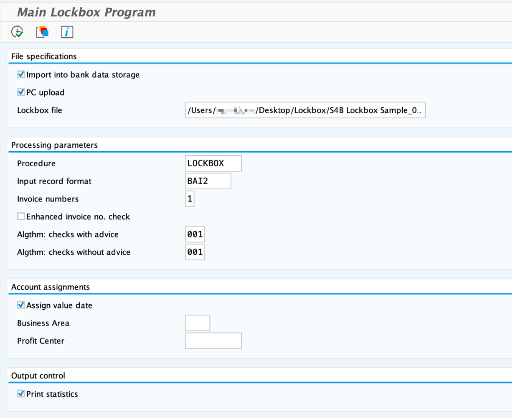
Task: Focus the Algthm: checks with advice field
Action: tap(195, 234)
